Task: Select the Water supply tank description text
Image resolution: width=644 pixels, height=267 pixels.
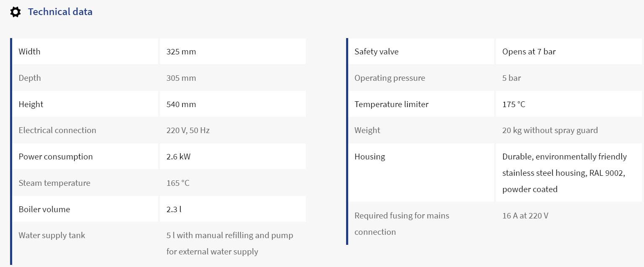Action: pos(230,243)
